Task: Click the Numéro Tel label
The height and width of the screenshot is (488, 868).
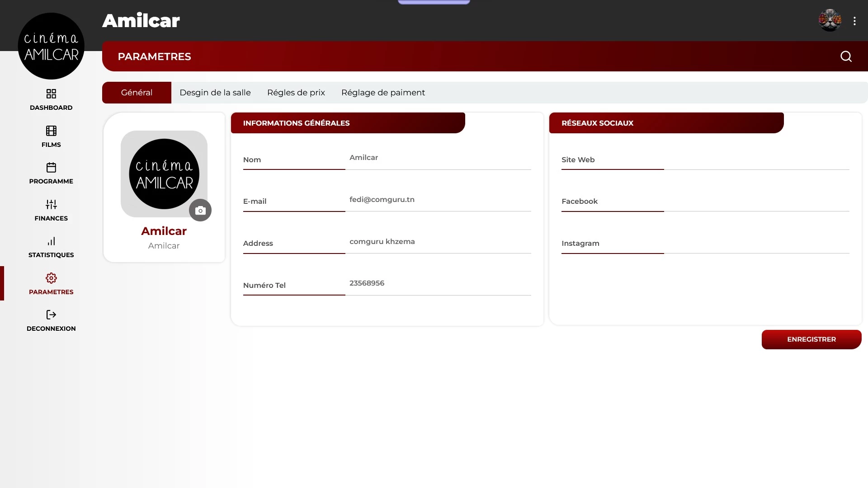Action: tap(264, 285)
